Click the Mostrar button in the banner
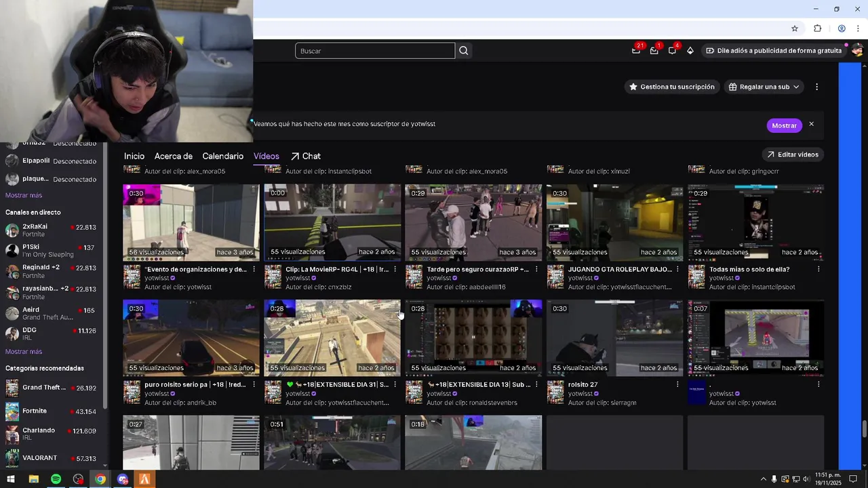Viewport: 868px width, 488px height. (784, 125)
